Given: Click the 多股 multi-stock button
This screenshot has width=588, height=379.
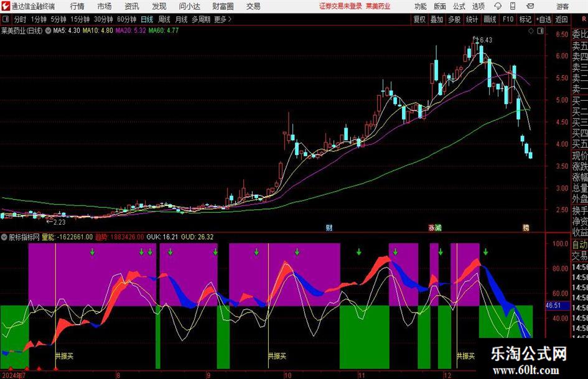Looking at the screenshot, I should click(x=454, y=19).
